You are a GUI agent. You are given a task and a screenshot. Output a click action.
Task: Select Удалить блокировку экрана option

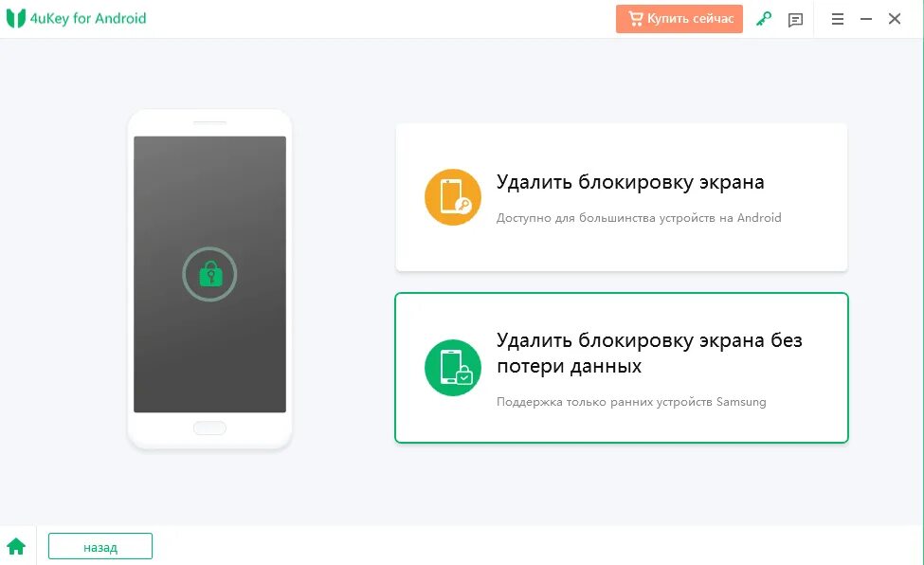(622, 197)
